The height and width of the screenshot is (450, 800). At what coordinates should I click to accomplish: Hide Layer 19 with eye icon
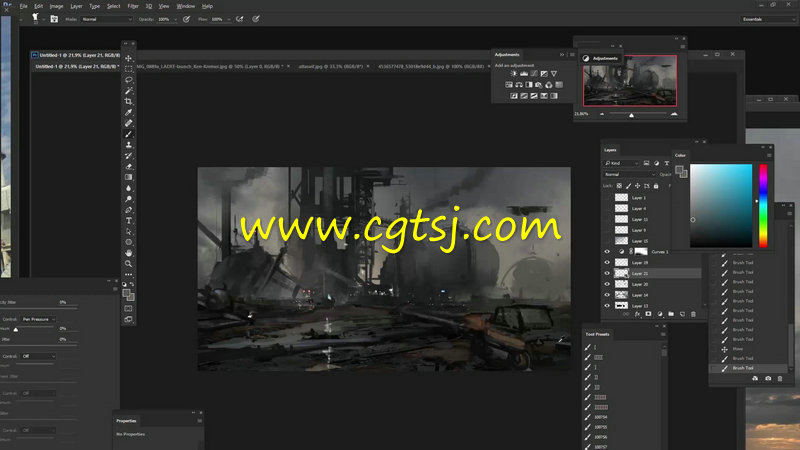[607, 262]
